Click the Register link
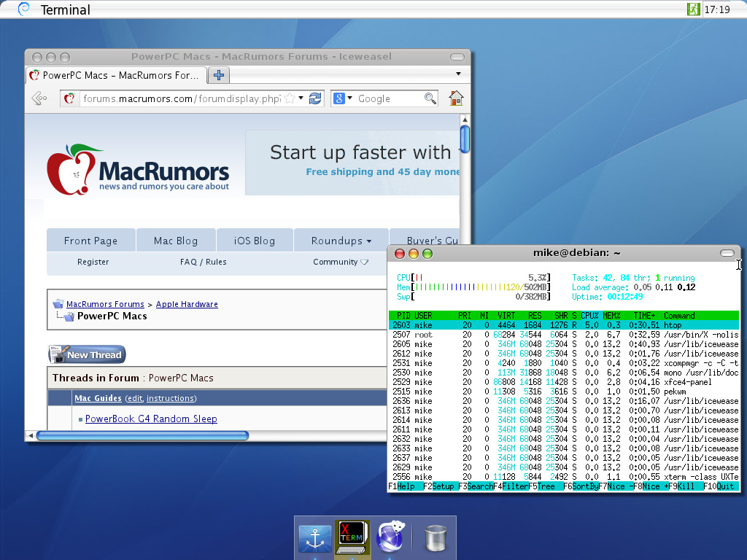747x560 pixels. 93,262
